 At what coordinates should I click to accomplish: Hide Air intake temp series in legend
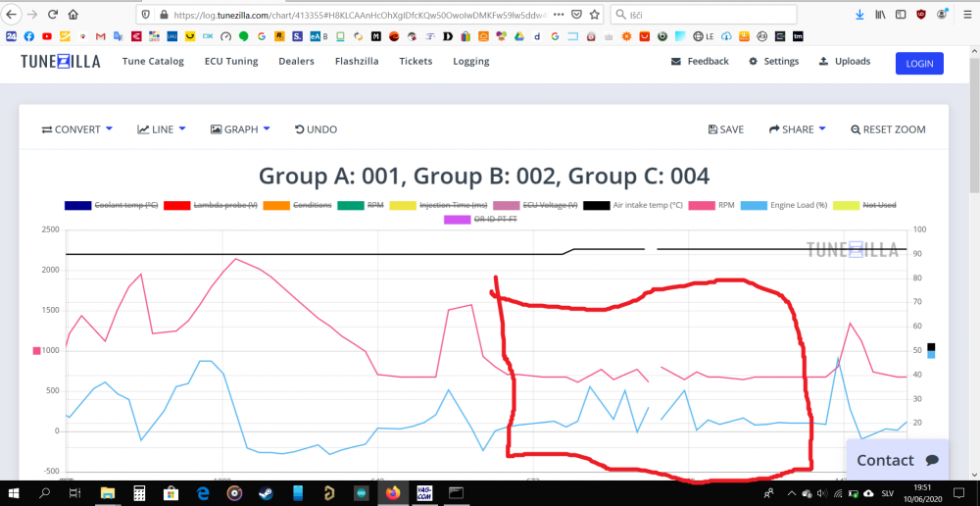point(633,205)
